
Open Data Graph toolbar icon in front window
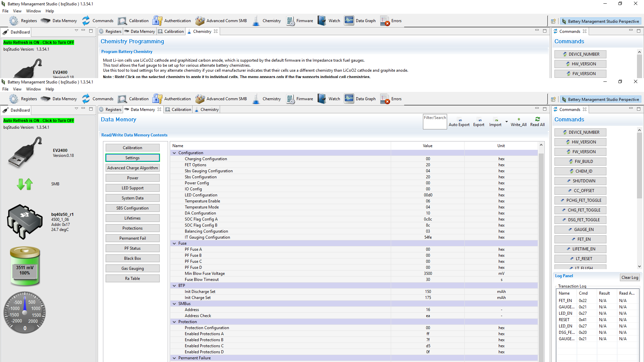pos(360,99)
